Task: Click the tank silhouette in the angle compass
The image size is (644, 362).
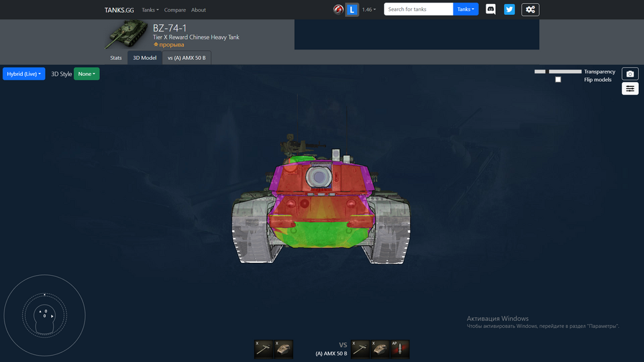Action: (x=44, y=319)
